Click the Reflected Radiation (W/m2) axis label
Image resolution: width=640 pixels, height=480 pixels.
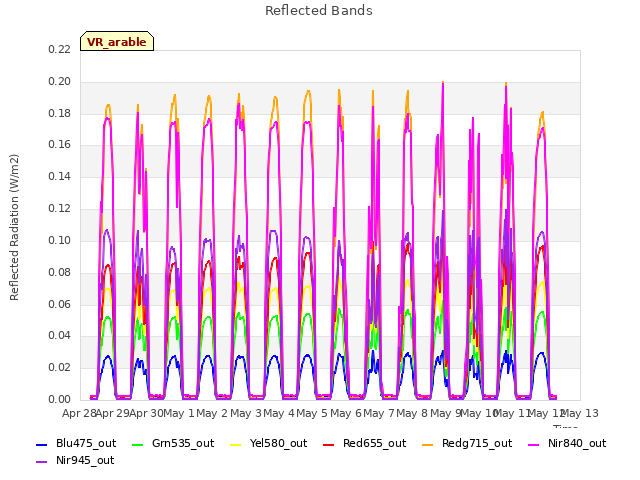14,227
